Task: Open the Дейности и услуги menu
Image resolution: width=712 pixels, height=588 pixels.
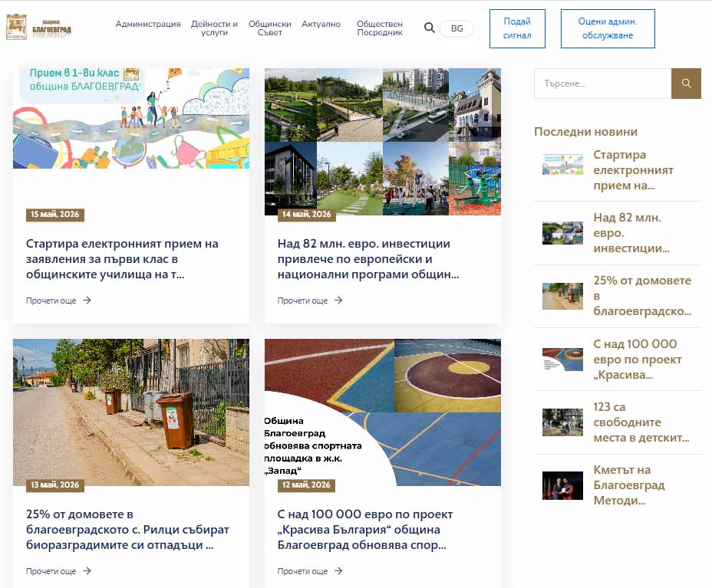Action: click(214, 28)
